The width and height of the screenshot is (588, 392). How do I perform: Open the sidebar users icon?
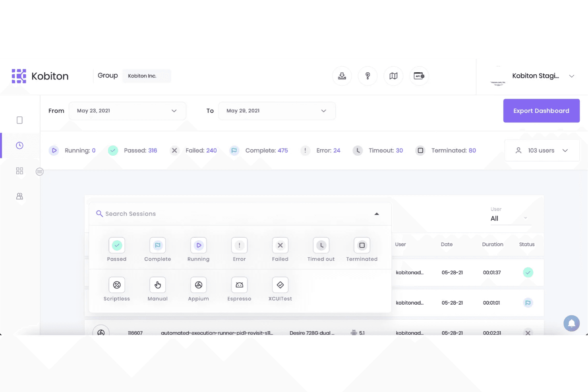click(19, 196)
